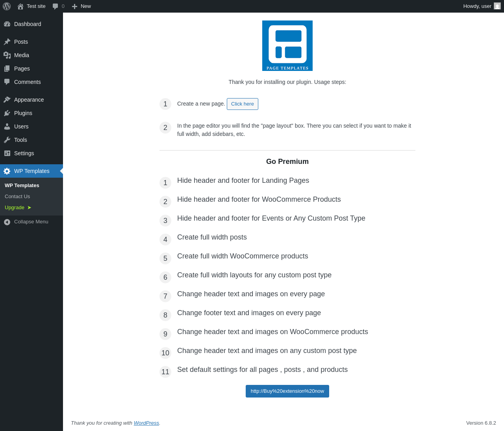The width and height of the screenshot is (504, 431).
Task: Open Contact Us submenu link
Action: [17, 197]
